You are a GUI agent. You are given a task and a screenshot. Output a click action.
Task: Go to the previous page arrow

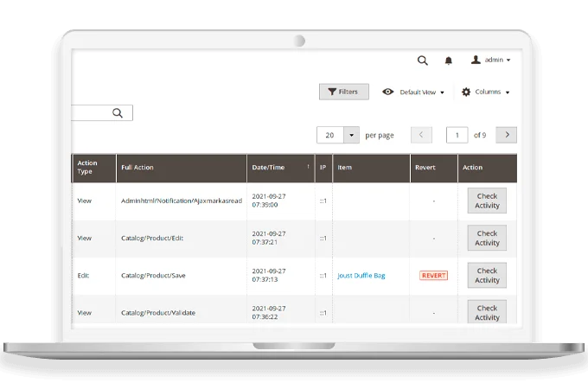point(421,135)
